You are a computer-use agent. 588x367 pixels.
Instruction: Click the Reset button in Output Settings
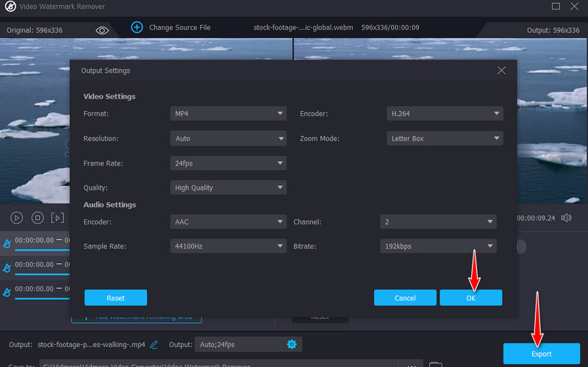point(115,298)
